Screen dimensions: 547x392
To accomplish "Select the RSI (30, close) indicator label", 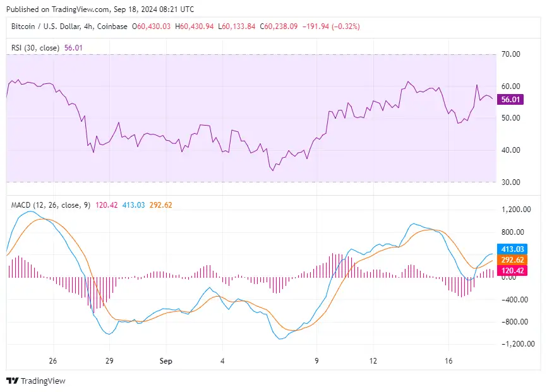I will pos(35,47).
